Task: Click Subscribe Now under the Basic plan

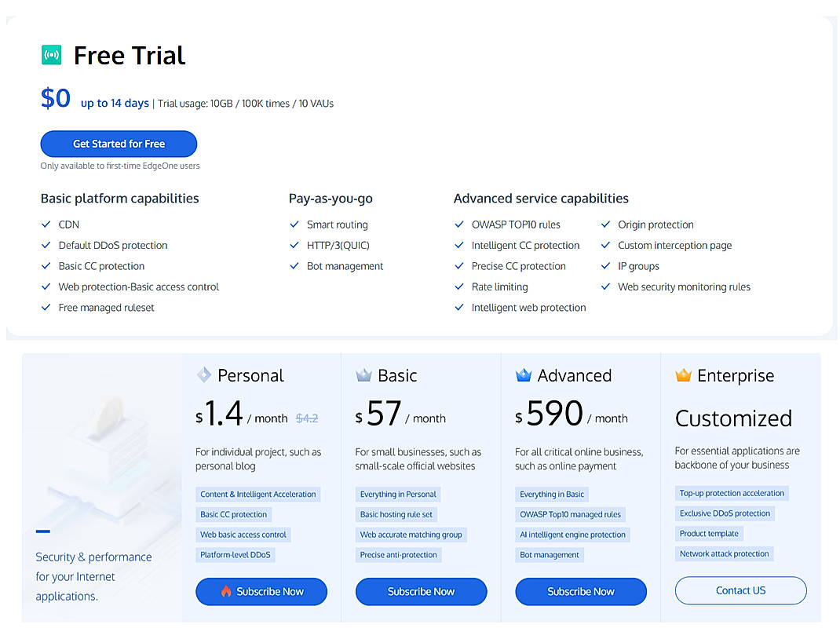Action: pyautogui.click(x=421, y=592)
